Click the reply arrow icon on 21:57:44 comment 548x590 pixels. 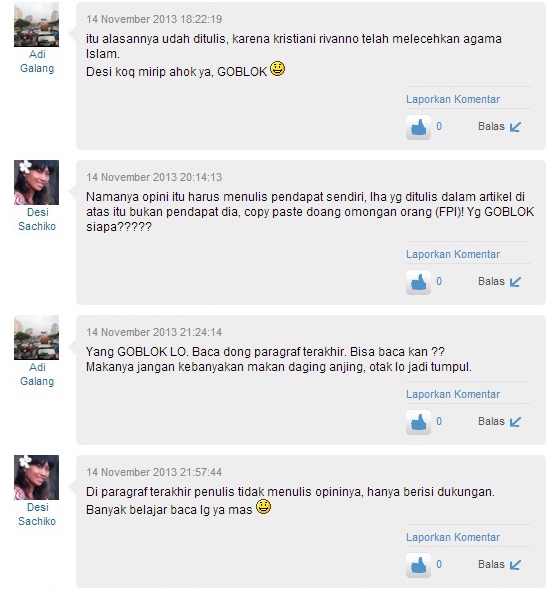click(x=515, y=565)
